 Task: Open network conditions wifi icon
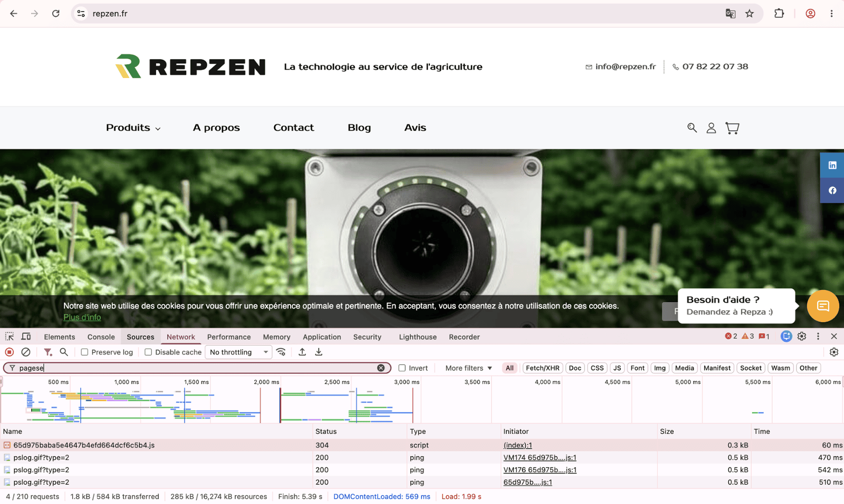pyautogui.click(x=281, y=352)
